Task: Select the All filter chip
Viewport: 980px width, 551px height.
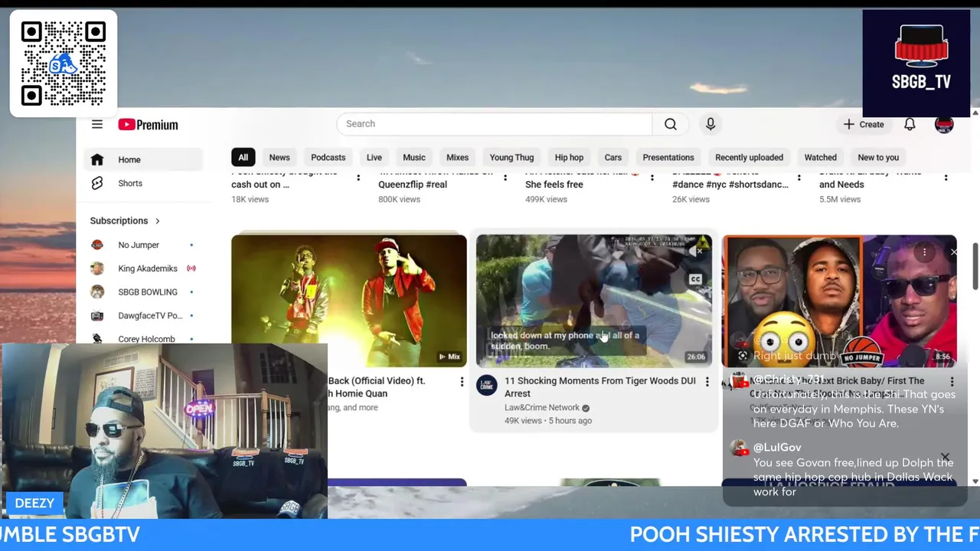Action: 243,158
